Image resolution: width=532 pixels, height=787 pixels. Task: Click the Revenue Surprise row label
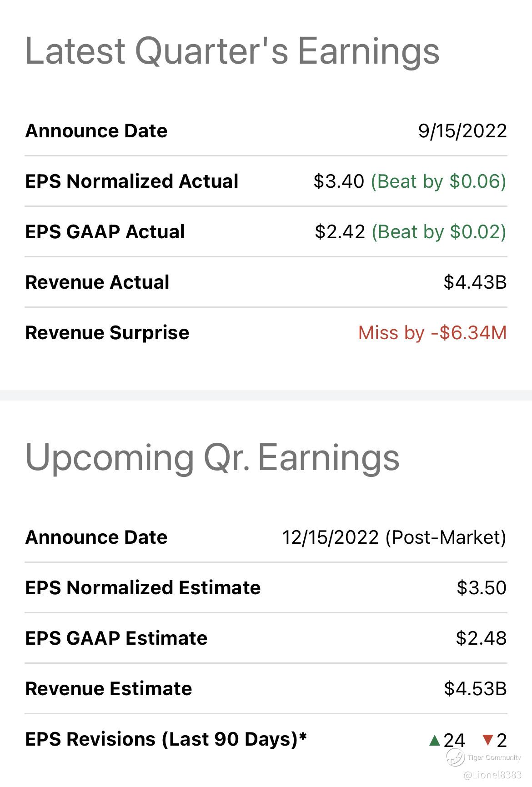pyautogui.click(x=107, y=333)
